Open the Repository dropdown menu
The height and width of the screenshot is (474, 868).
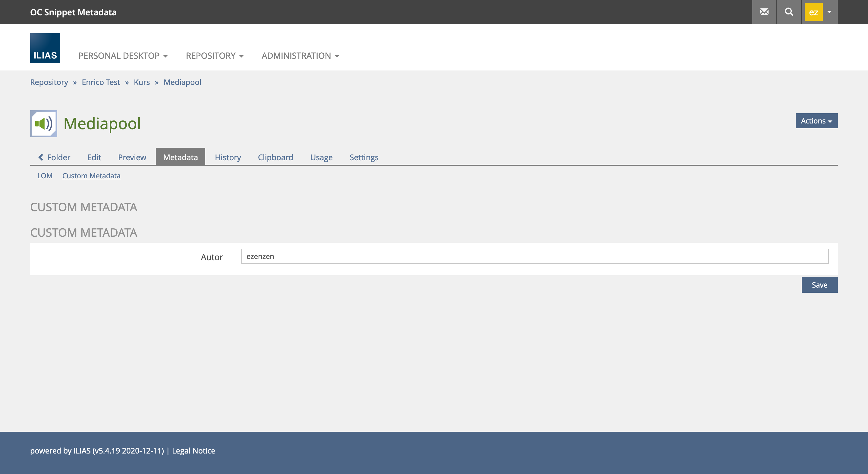[x=214, y=55]
